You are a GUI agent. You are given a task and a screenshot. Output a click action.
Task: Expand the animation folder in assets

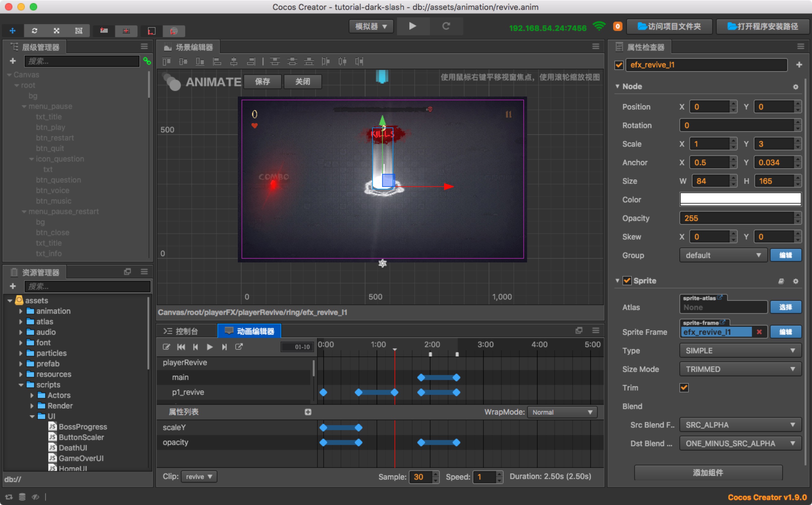tap(21, 311)
